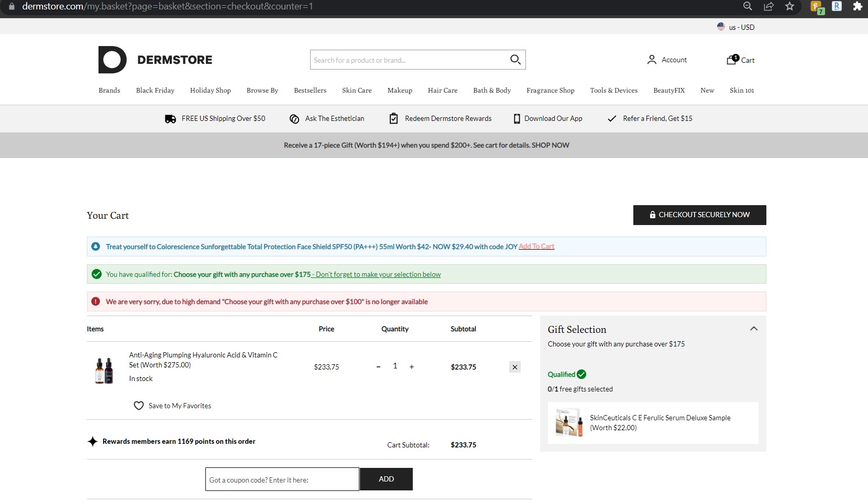Click the browser bookmark star icon
Viewport: 868px width, 504px height.
click(789, 7)
